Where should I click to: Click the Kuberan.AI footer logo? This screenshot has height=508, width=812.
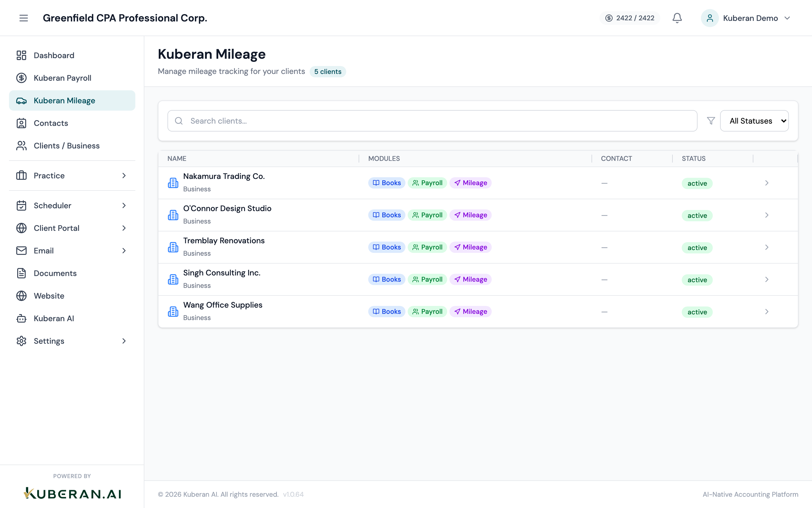point(72,494)
